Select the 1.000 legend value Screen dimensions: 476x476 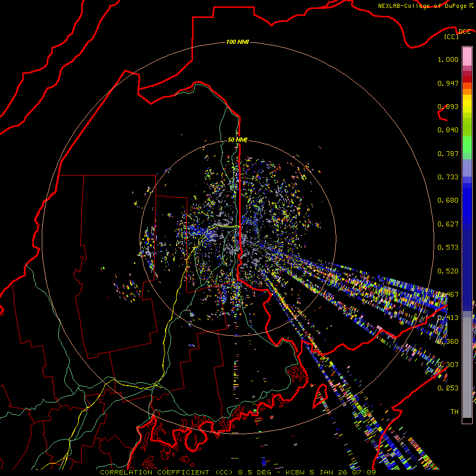(x=448, y=59)
